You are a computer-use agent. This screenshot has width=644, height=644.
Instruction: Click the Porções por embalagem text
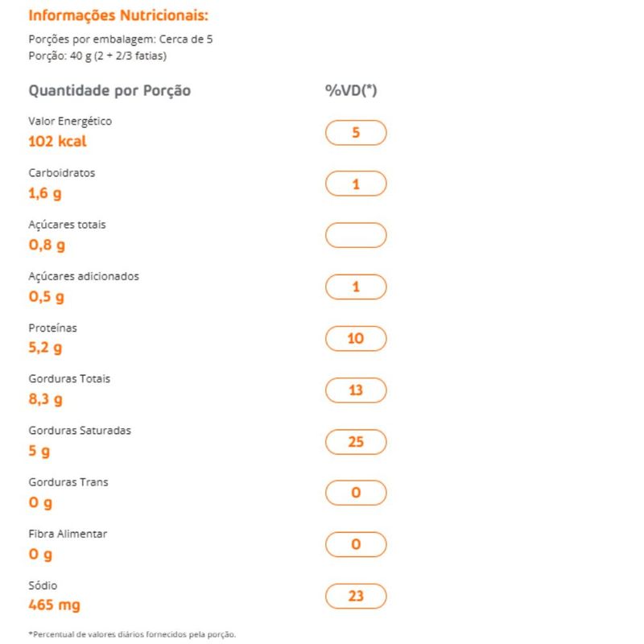coord(120,39)
